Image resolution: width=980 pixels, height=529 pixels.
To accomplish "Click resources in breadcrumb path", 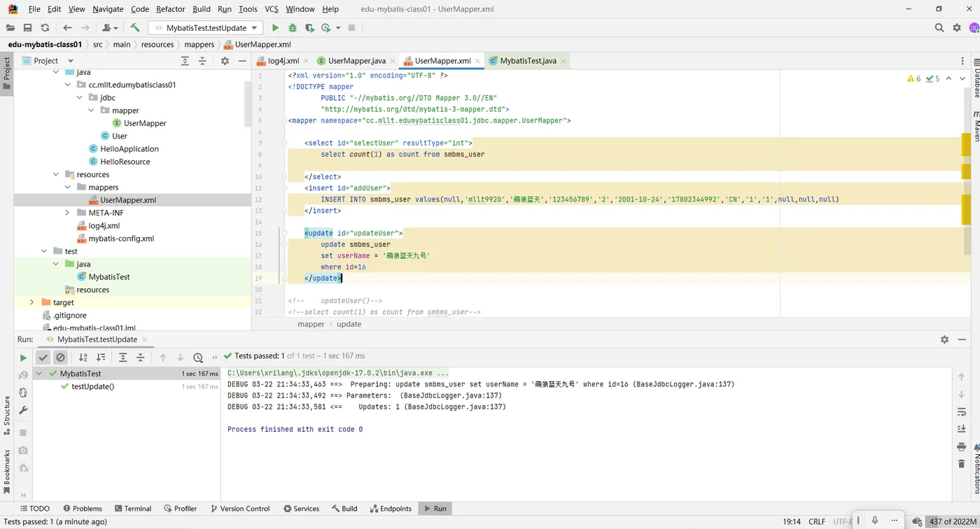I will 157,44.
